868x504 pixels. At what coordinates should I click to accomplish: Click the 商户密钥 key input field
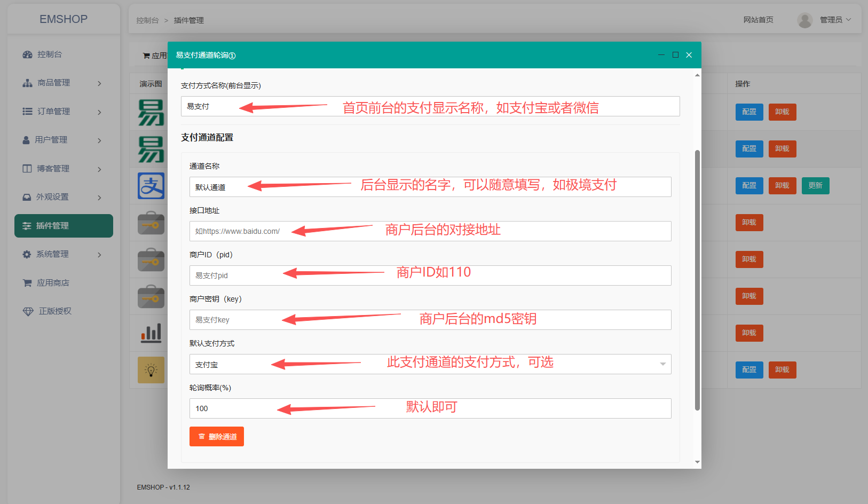(x=430, y=320)
